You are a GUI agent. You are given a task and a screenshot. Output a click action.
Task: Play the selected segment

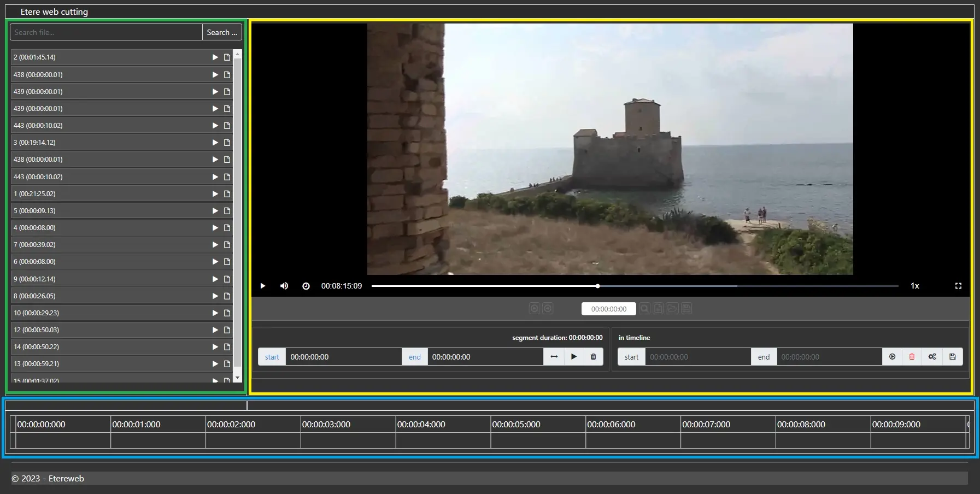pyautogui.click(x=573, y=357)
